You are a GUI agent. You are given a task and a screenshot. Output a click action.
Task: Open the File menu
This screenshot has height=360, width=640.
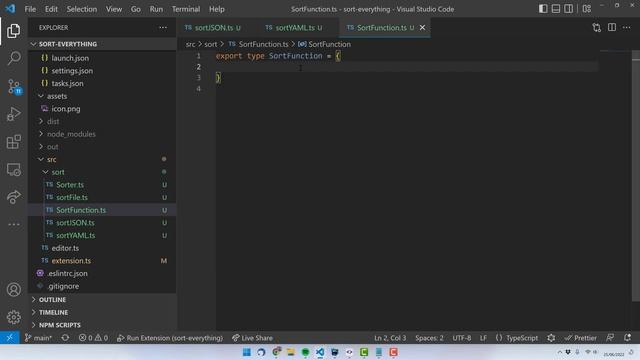coord(30,9)
